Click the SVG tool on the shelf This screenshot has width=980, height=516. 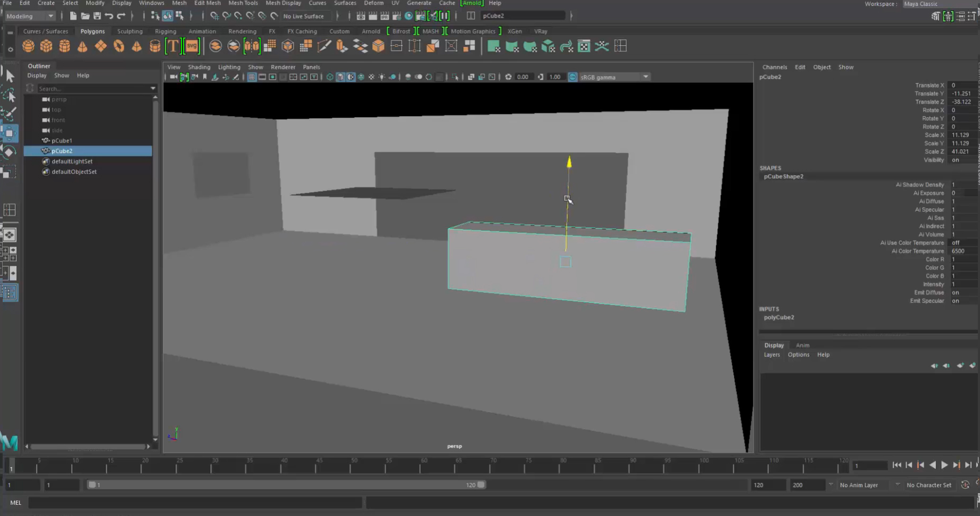[192, 47]
